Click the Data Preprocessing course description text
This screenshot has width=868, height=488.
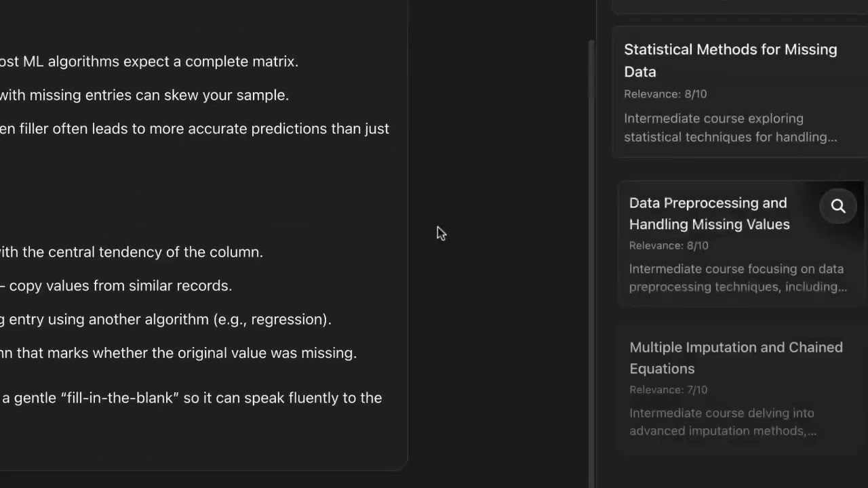(736, 278)
